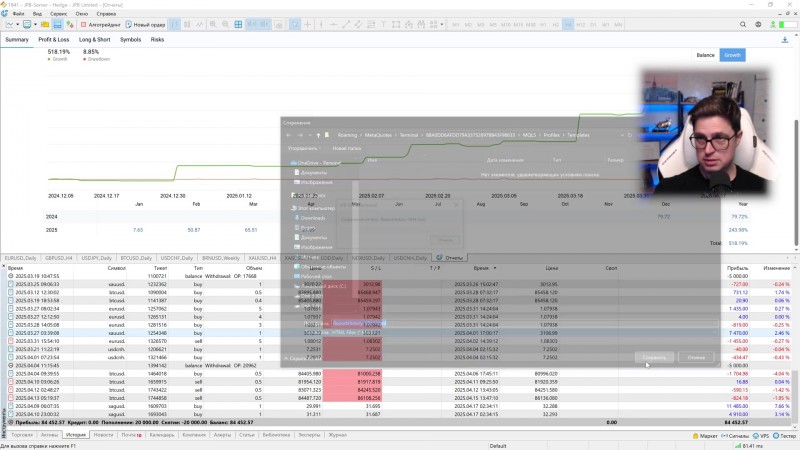800x450 pixels.
Task: Tile windows with the grid icon
Action: click(x=238, y=24)
